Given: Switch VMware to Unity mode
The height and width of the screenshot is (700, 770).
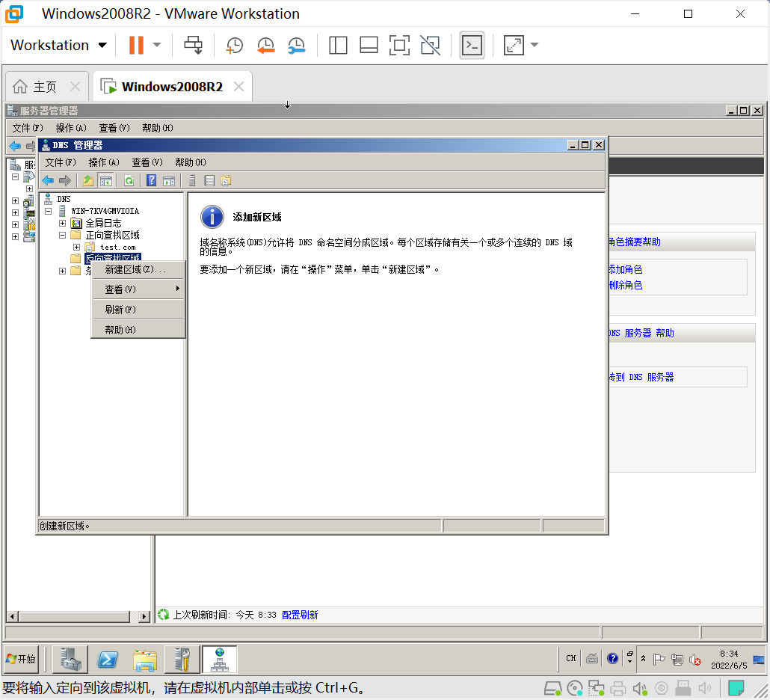Looking at the screenshot, I should [430, 45].
